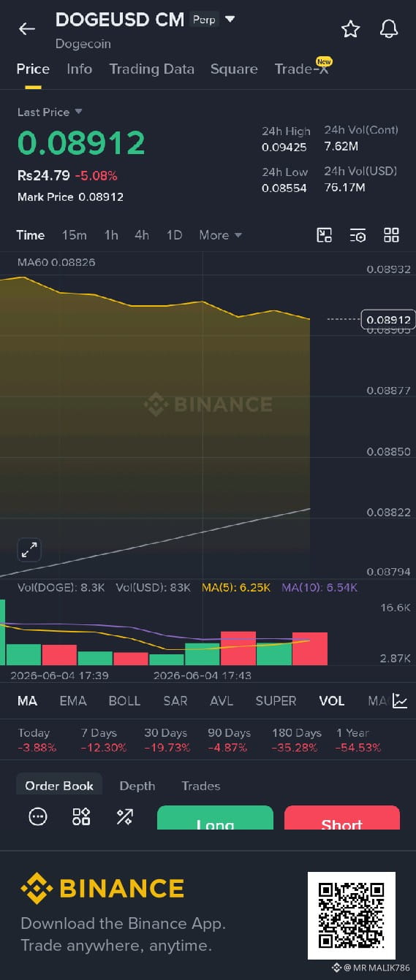Click the MA60 0.08826 indicator label

pyautogui.click(x=56, y=262)
